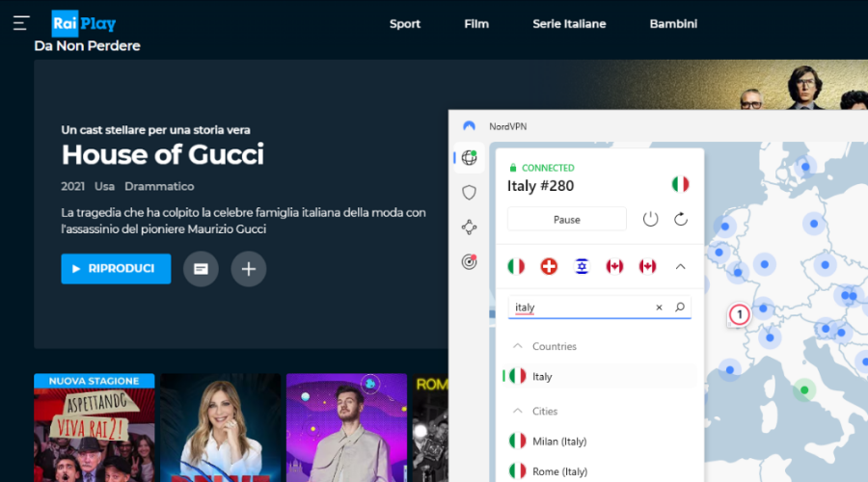Open the Film section
This screenshot has height=482, width=868.
pyautogui.click(x=476, y=24)
